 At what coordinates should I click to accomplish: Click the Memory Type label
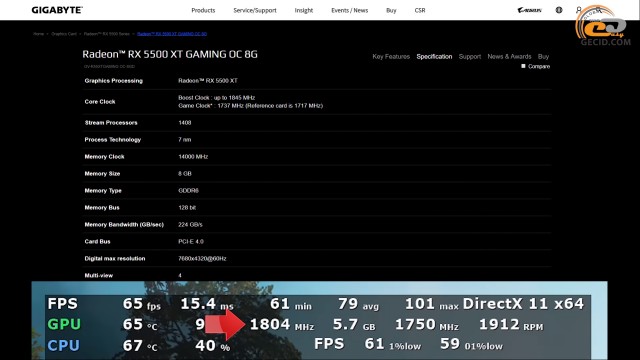[103, 191]
